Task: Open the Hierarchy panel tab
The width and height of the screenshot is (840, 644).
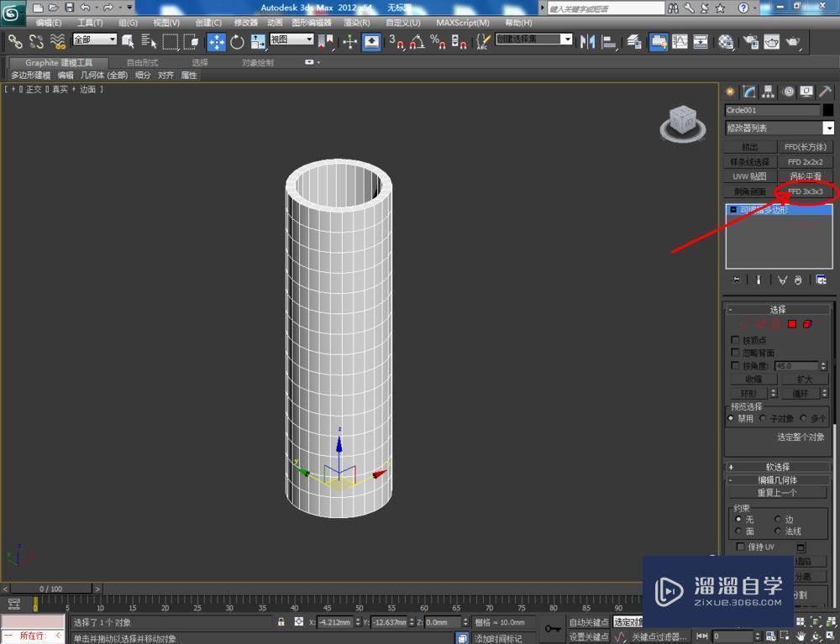Action: pyautogui.click(x=768, y=92)
